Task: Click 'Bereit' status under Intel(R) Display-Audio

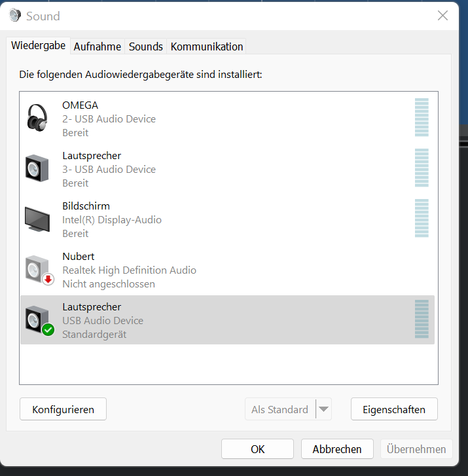Action: click(x=75, y=234)
